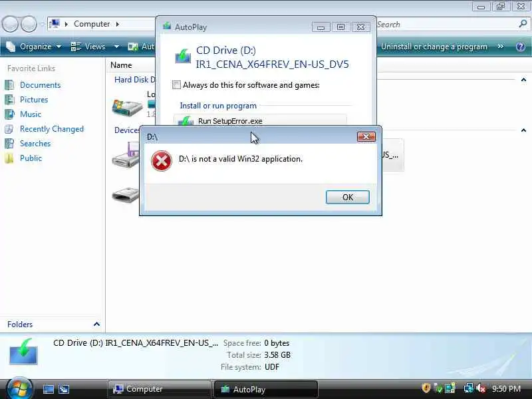Click OK in the error dialog
The image size is (532, 399).
[347, 197]
